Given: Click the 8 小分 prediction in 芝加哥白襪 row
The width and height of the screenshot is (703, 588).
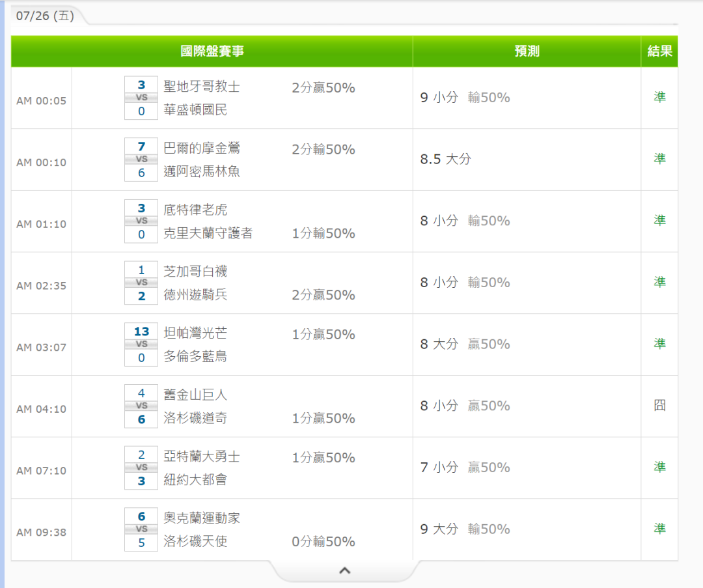Looking at the screenshot, I should 439,282.
